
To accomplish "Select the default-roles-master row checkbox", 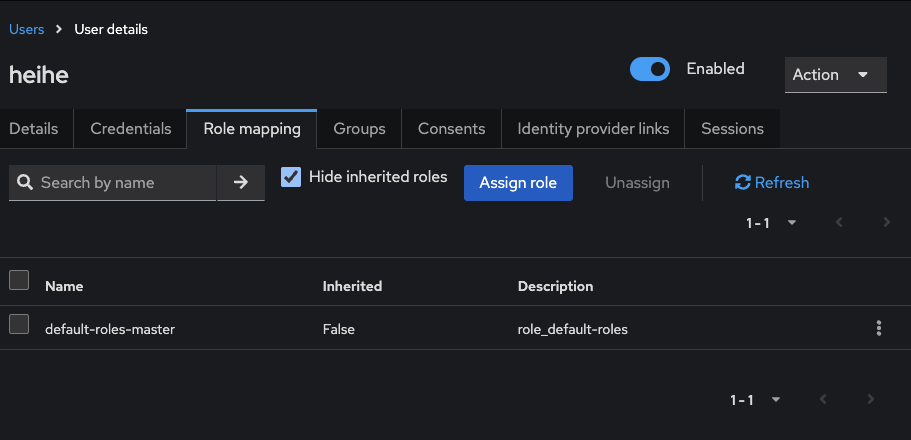I will (19, 324).
